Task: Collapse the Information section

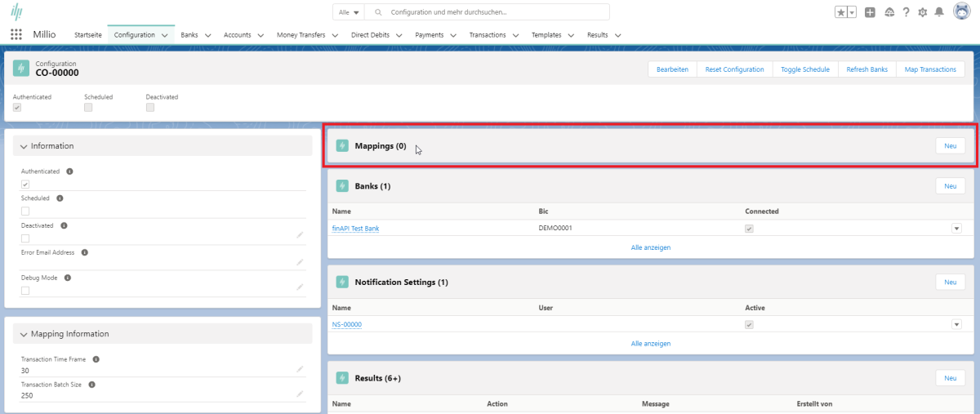Action: [24, 146]
